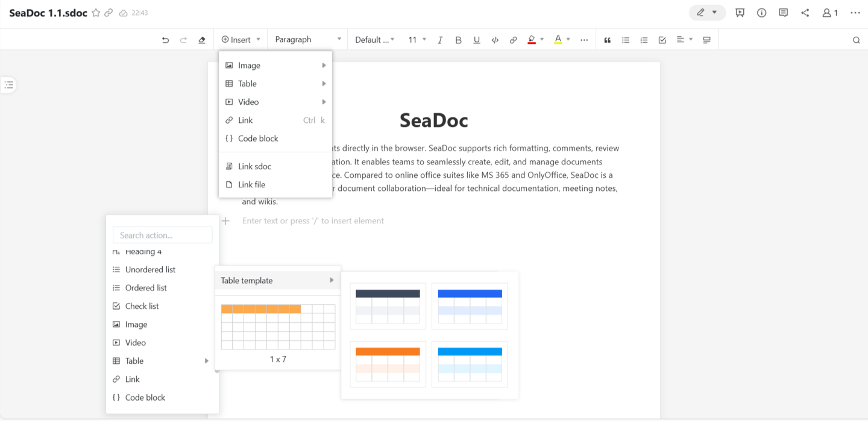The width and height of the screenshot is (868, 421).
Task: Toggle the outline sidebar button
Action: click(9, 85)
